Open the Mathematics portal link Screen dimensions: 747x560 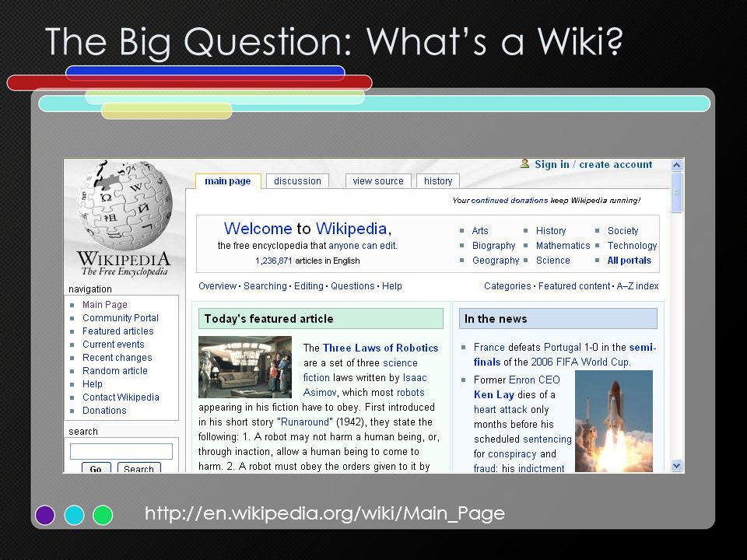(x=563, y=246)
